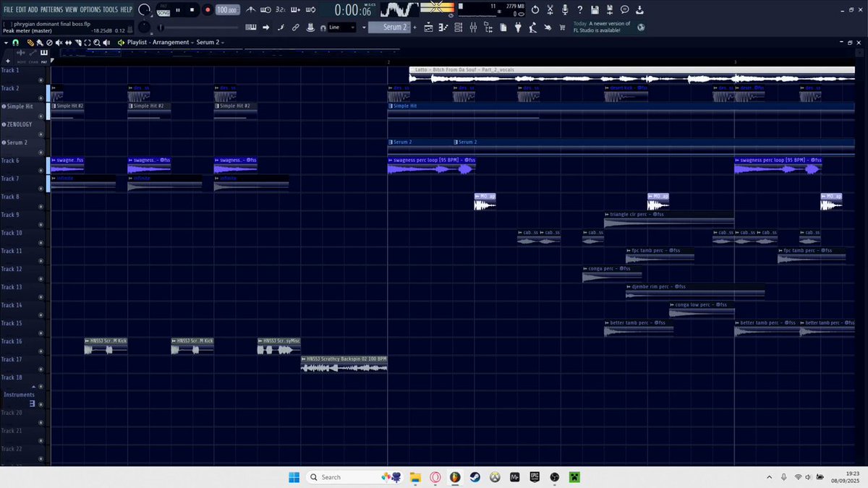Mute Track 6 using its green dot
This screenshot has height=488, width=868.
pyautogui.click(x=41, y=170)
